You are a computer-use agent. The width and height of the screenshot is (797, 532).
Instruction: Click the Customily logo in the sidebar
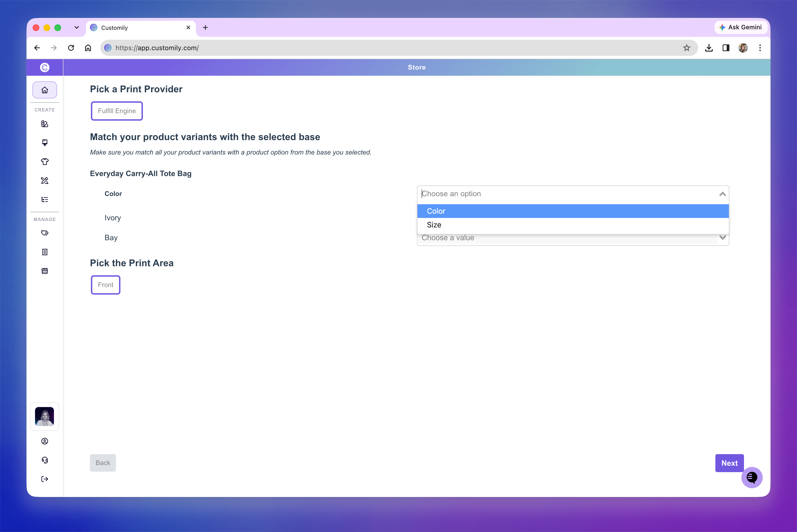[44, 67]
